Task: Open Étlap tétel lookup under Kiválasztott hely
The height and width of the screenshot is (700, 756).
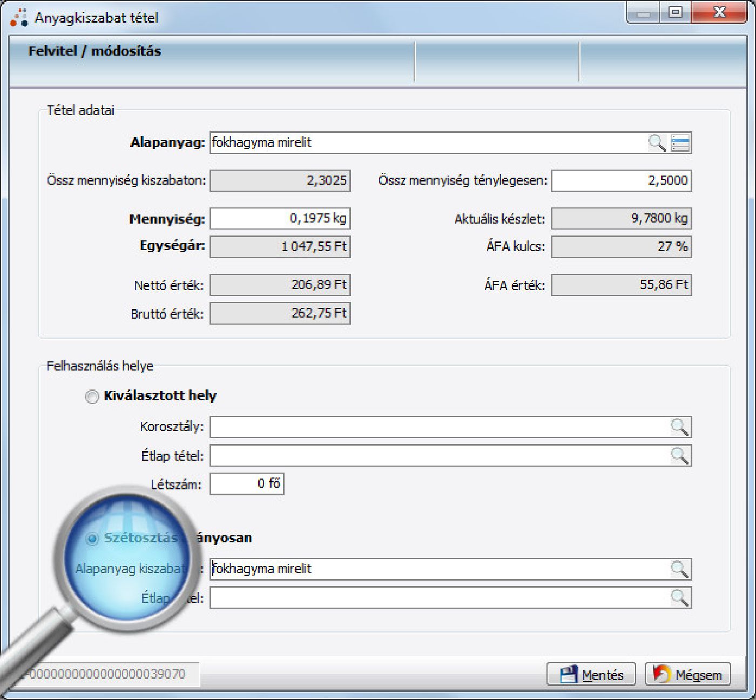Action: [679, 455]
